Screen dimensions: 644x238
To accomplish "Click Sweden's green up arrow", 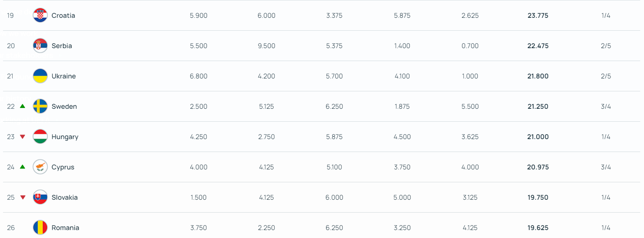I will [x=22, y=106].
